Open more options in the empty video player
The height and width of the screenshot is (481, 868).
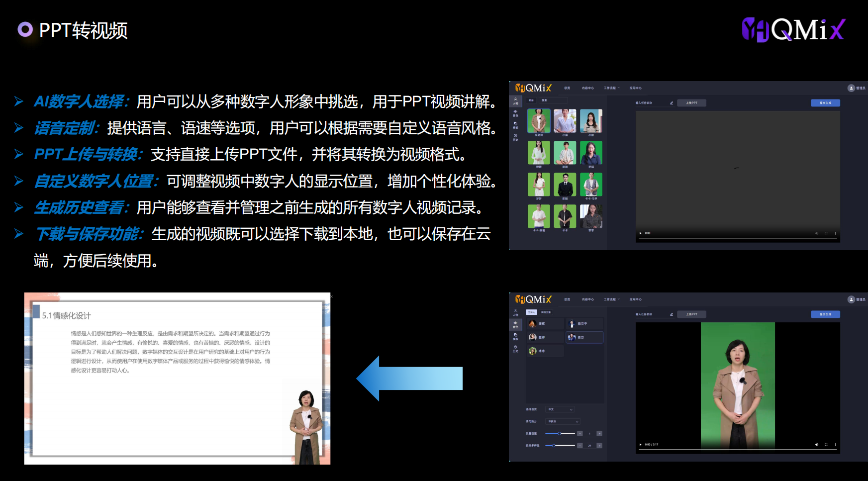click(x=835, y=233)
